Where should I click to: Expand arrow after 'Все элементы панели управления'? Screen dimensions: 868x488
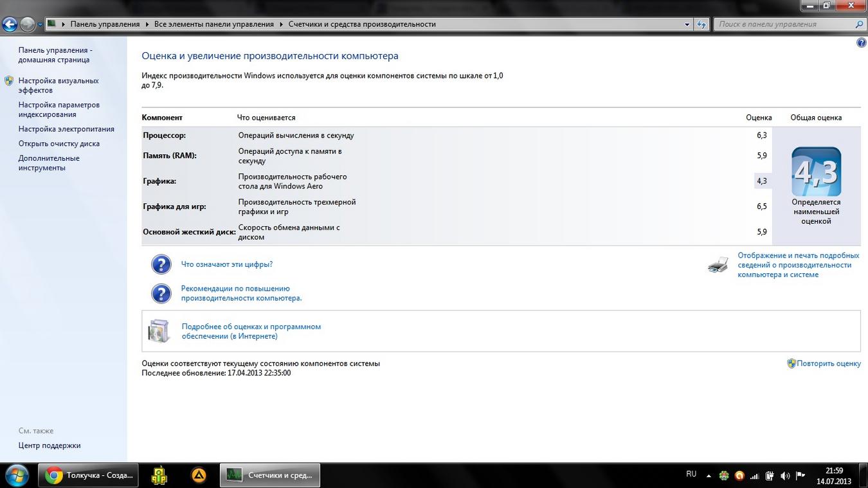(x=281, y=24)
